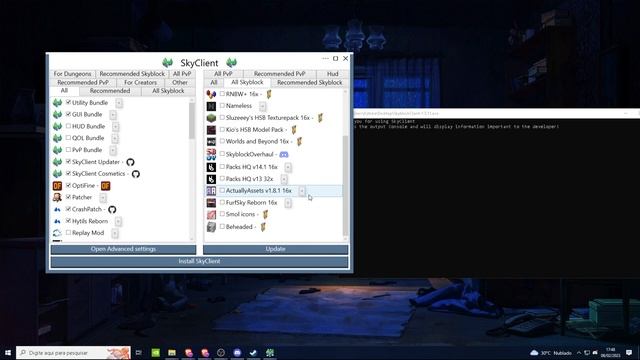Click forum link icon beside Beheaded

[263, 227]
